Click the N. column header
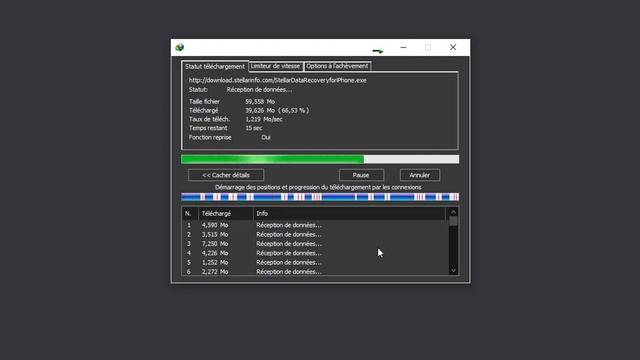640x360 pixels. point(190,213)
